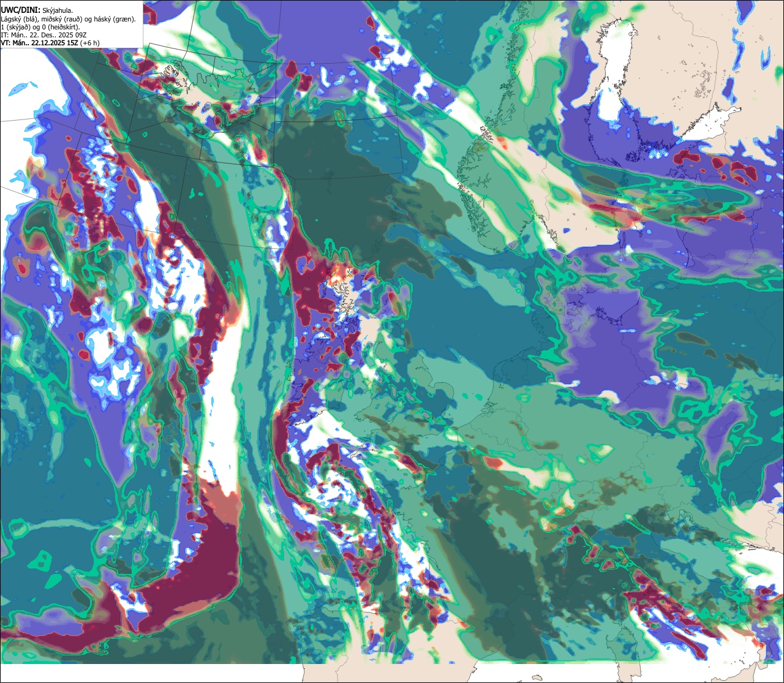The width and height of the screenshot is (784, 683).
Task: Click the '1 (skýjað) og 0 (heiðskírt).' line
Action: pos(40,27)
